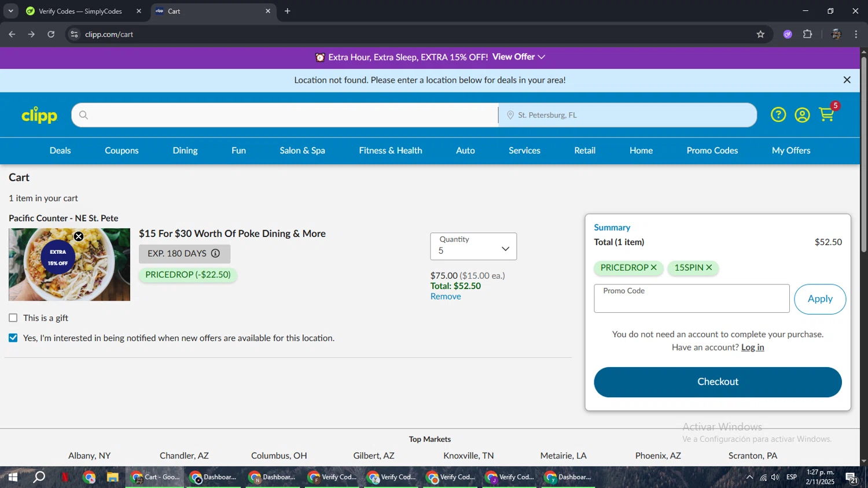Open the Services menu

click(x=524, y=150)
